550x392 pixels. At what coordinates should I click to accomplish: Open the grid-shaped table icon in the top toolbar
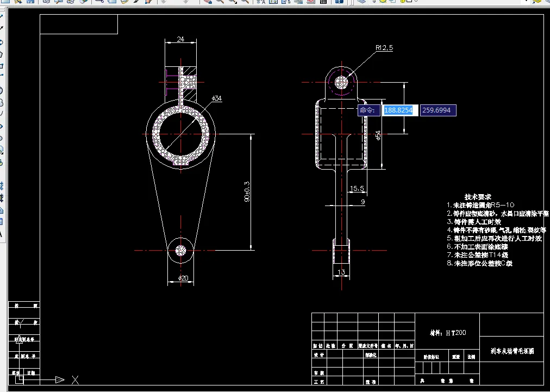click(x=323, y=2)
